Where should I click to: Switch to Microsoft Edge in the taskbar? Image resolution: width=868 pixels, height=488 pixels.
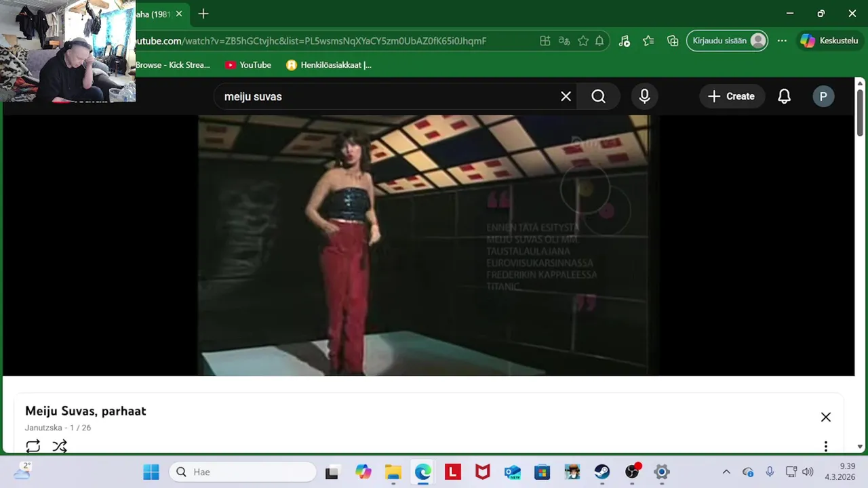pos(423,472)
